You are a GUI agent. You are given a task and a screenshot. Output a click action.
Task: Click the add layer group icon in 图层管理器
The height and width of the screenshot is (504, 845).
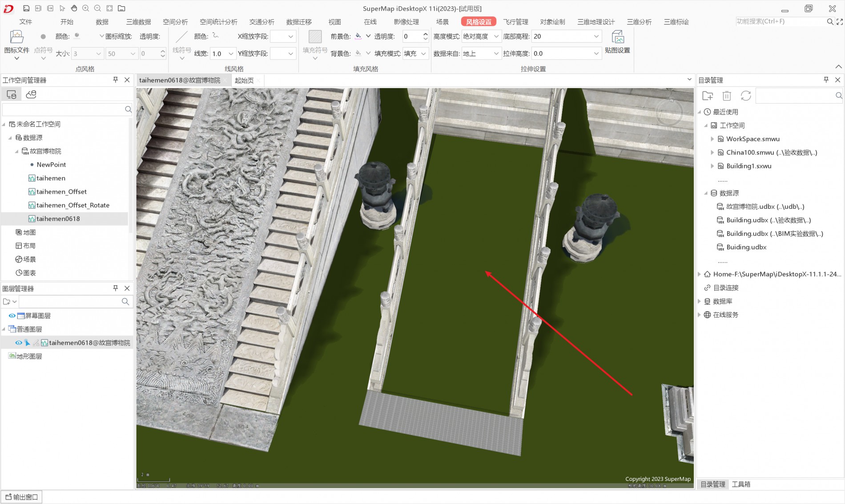(9, 302)
